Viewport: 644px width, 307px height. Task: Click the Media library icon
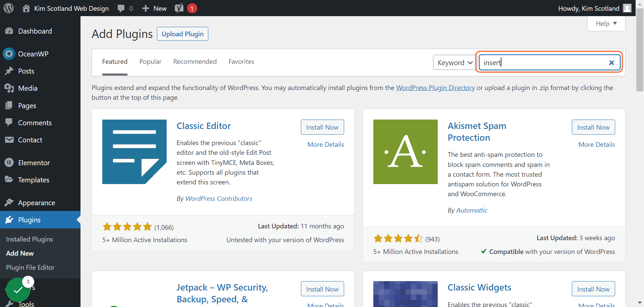(9, 88)
